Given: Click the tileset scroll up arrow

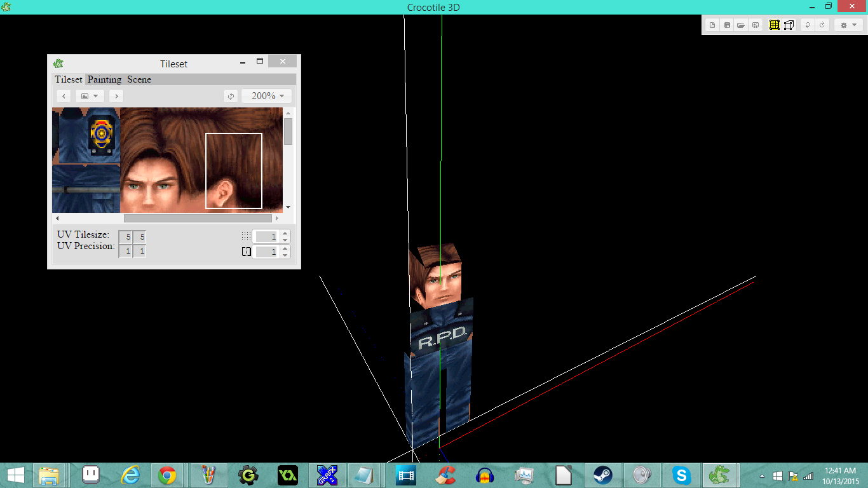Looking at the screenshot, I should [288, 112].
